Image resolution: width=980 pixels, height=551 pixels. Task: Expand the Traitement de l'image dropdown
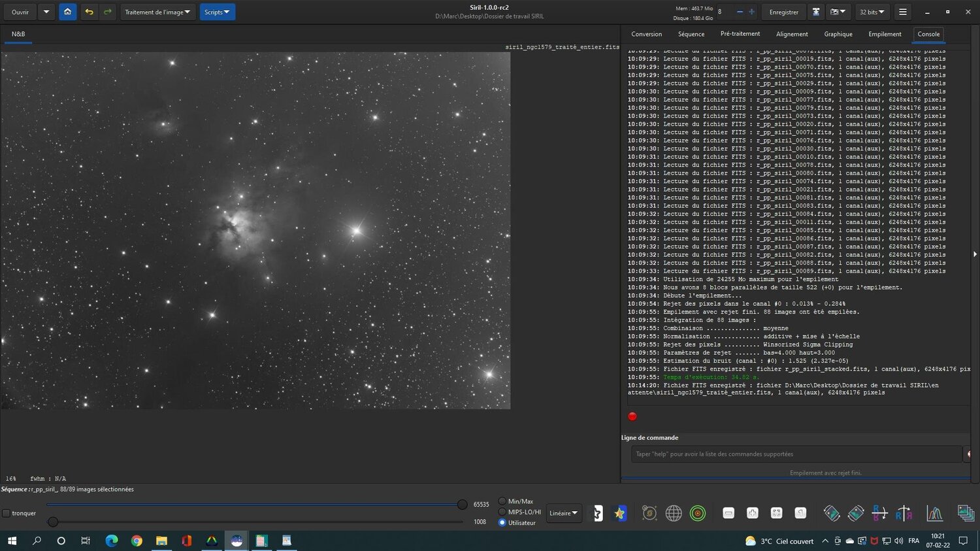(x=157, y=12)
